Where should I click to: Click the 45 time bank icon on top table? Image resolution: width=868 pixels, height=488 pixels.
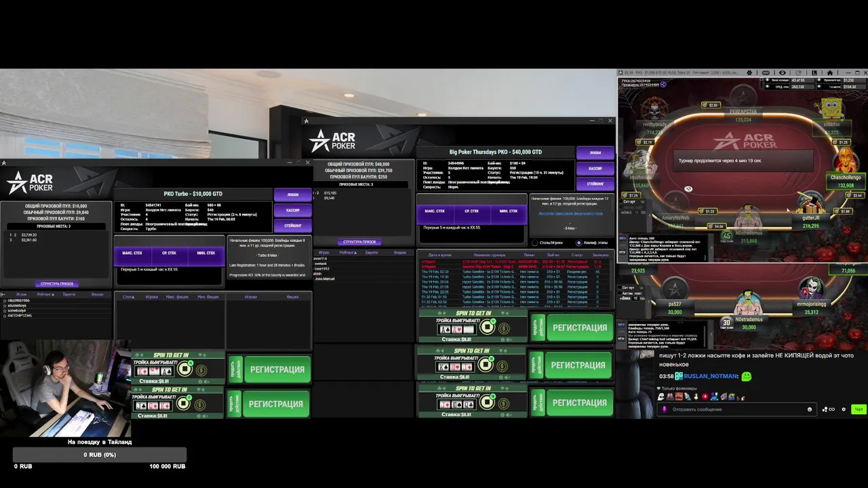[727, 236]
